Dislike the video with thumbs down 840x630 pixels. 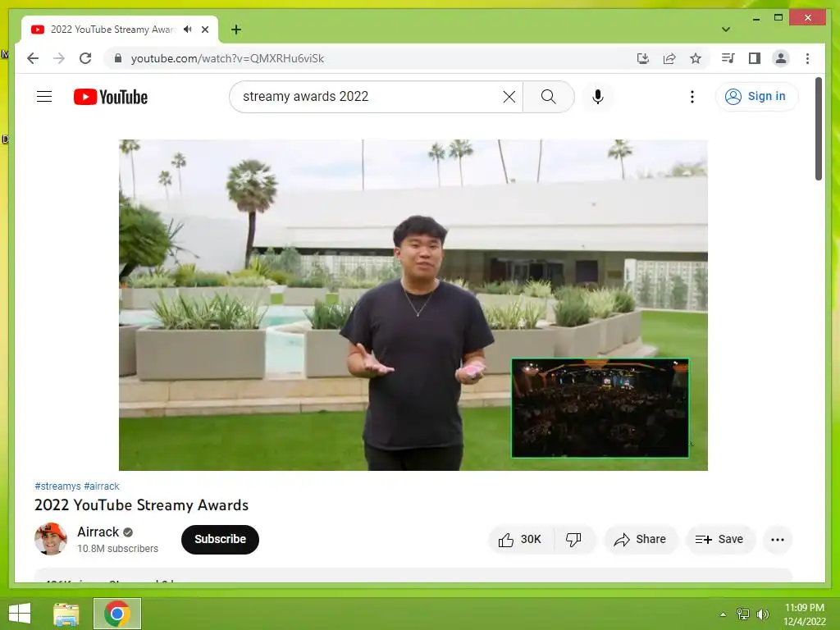coord(573,540)
